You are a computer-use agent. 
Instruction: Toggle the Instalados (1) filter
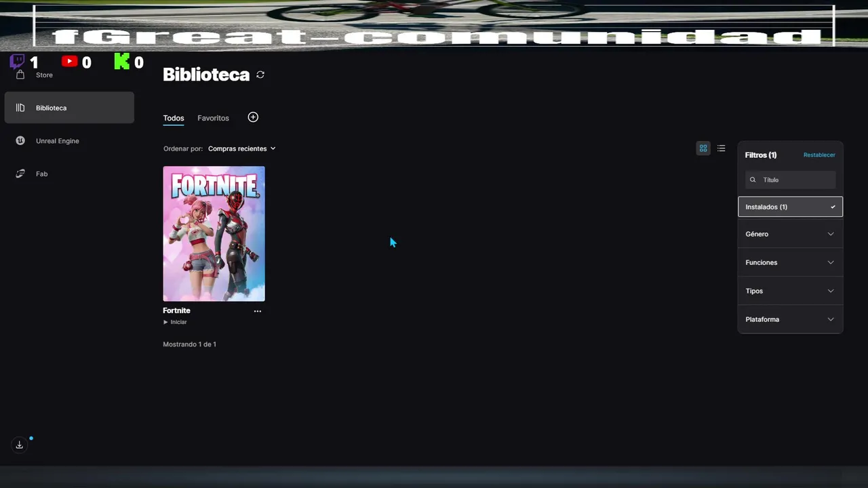coord(790,207)
